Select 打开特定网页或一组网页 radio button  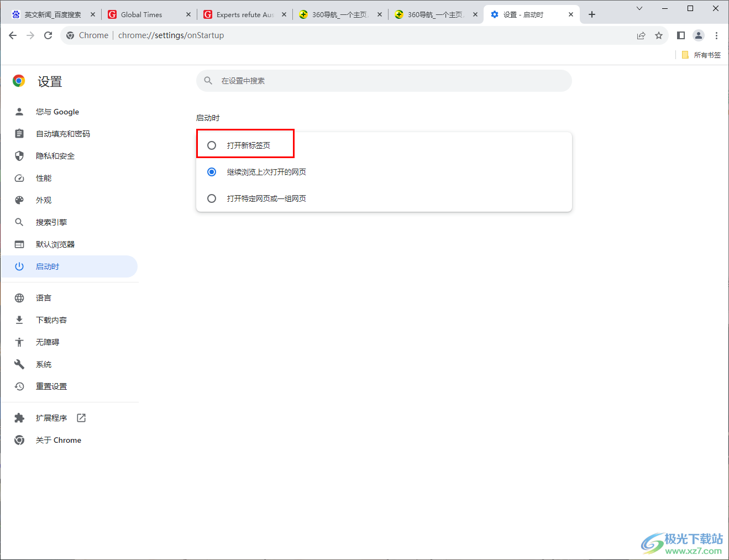(x=212, y=198)
